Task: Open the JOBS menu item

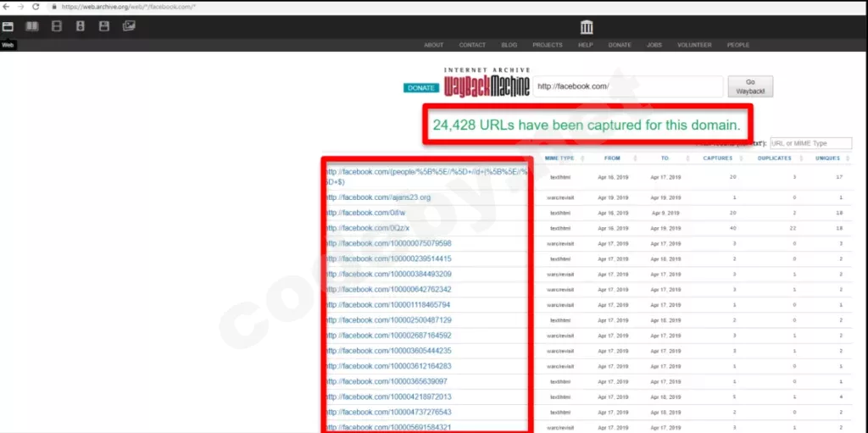Action: (x=654, y=45)
